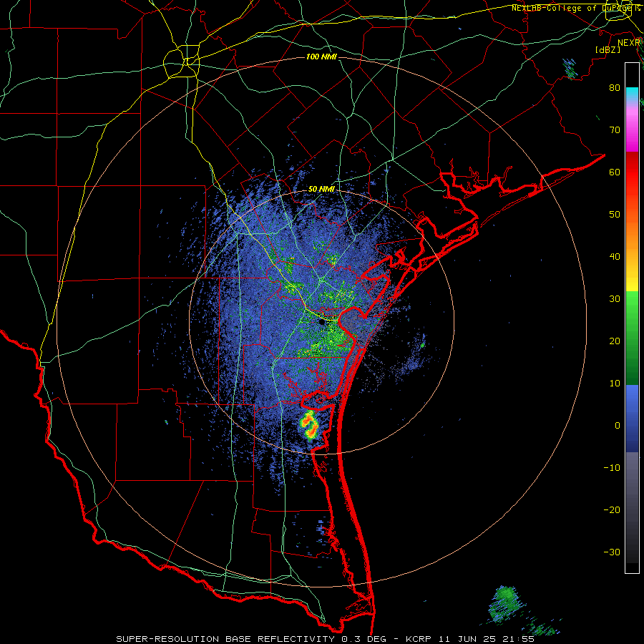Screen dimensions: 644x644
Task: Click the "SUPER-RESOLUTION BASE REFLECTIVITY" caption at bottom
Action: tap(225, 639)
